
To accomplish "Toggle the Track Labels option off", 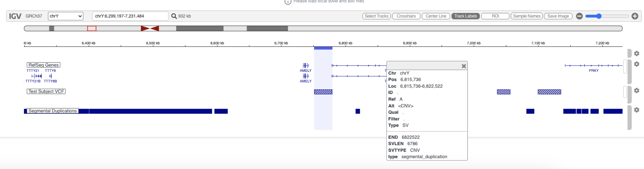I will [x=465, y=16].
